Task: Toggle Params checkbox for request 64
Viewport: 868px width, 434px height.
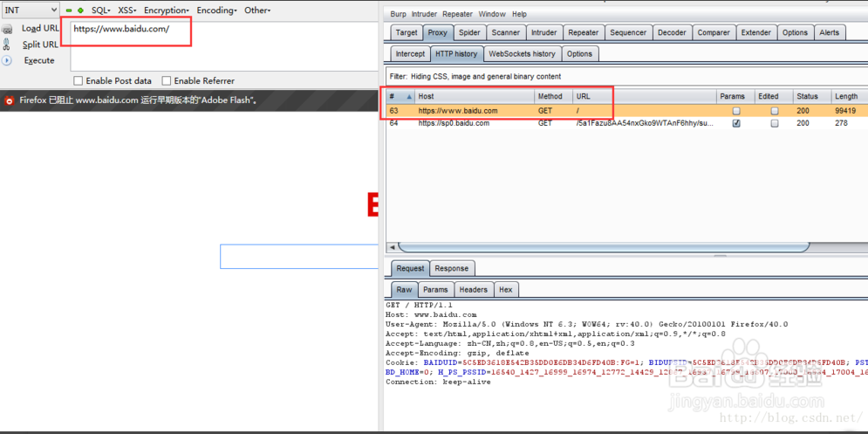Action: click(x=736, y=124)
